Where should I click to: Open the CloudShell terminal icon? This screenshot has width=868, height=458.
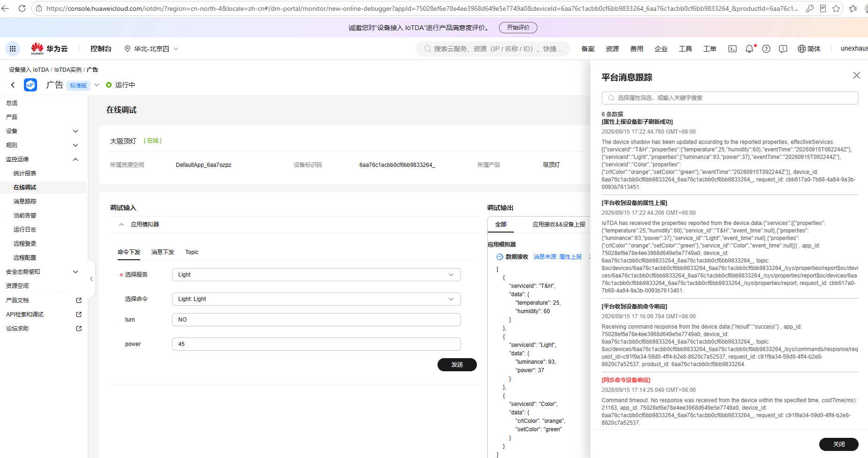(x=732, y=49)
